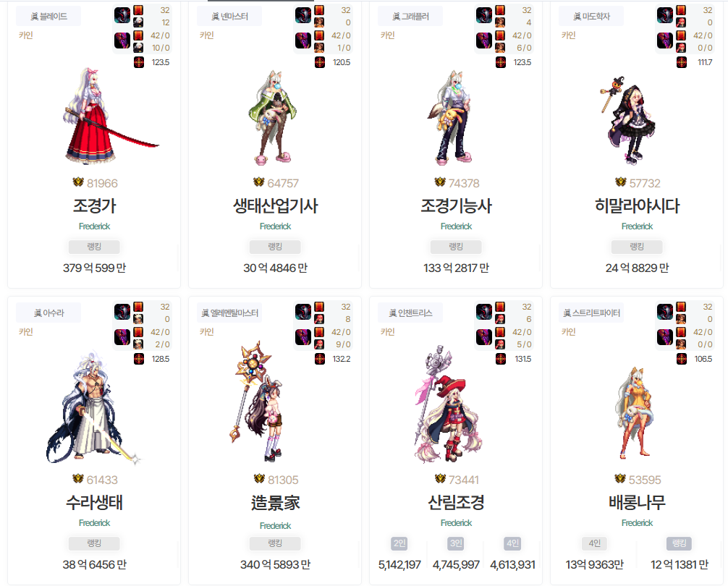Click the purple raid boss icon on 마도학자 card

tap(665, 41)
